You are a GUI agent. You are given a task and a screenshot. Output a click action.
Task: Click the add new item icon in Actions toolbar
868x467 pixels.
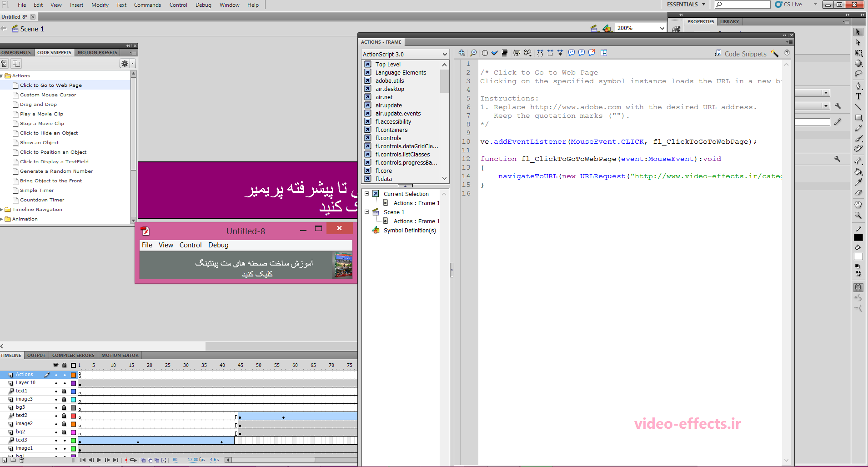(462, 53)
